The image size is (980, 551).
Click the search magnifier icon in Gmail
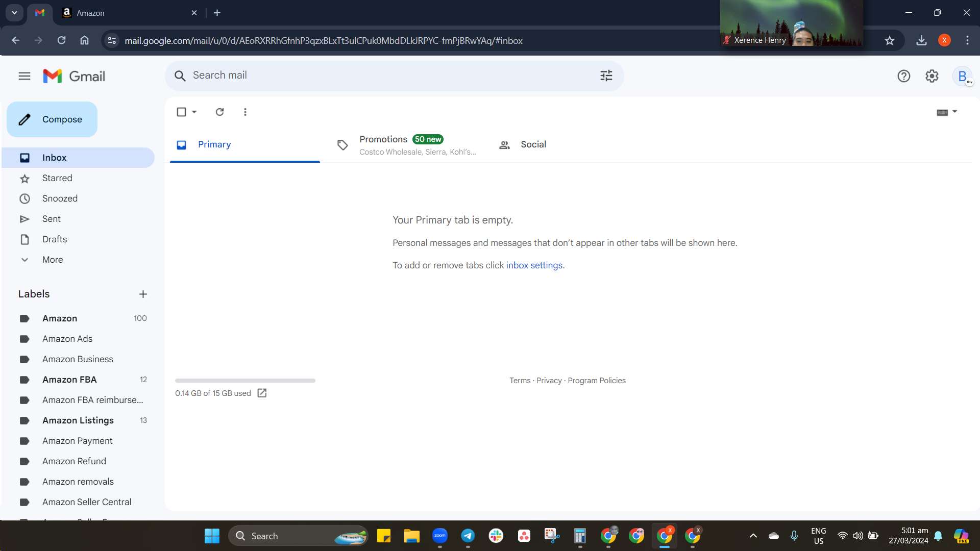(180, 76)
